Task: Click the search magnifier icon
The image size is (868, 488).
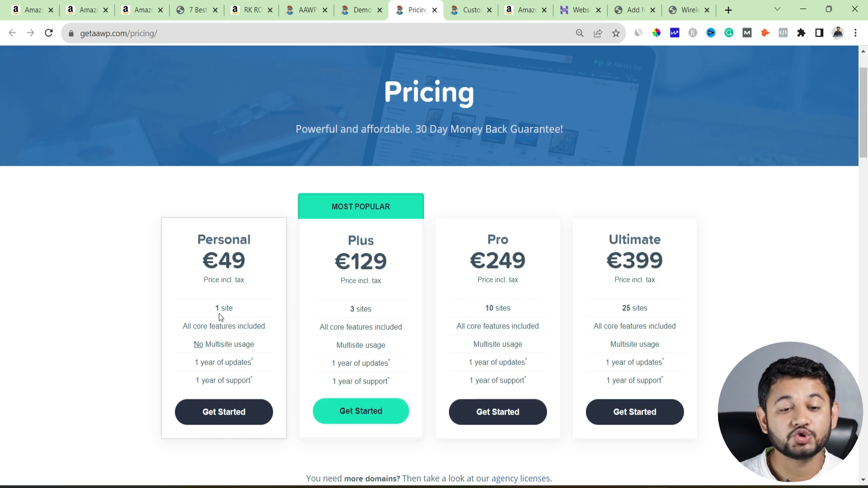Action: click(x=580, y=33)
